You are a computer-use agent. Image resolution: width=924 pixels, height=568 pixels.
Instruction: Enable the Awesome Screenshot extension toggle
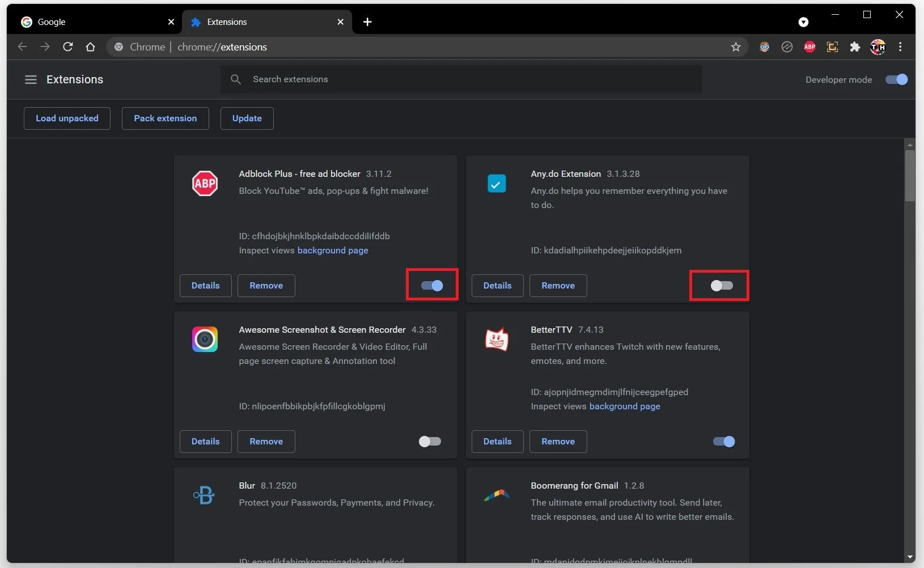coord(430,442)
